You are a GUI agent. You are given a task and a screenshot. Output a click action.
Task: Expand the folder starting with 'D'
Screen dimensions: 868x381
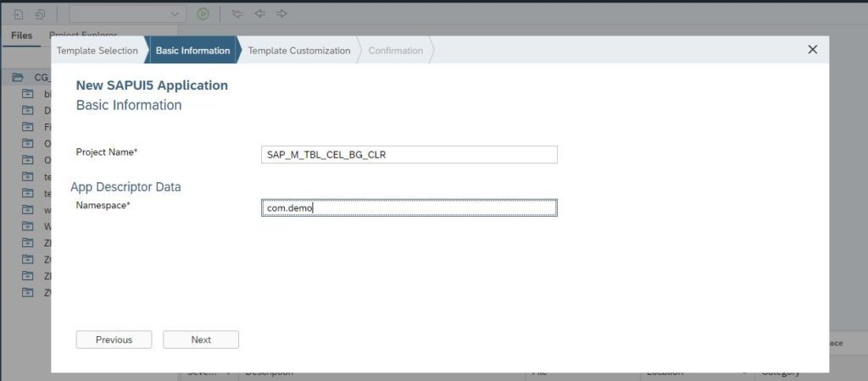[28, 111]
